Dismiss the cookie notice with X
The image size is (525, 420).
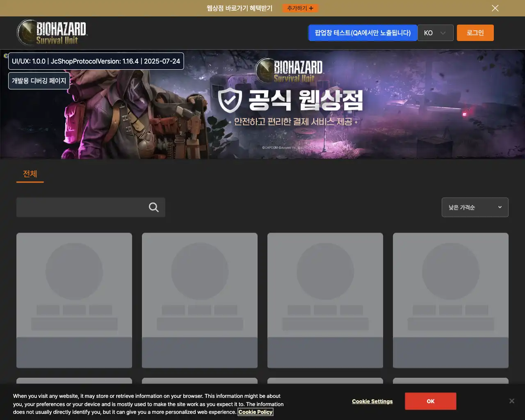click(x=512, y=401)
